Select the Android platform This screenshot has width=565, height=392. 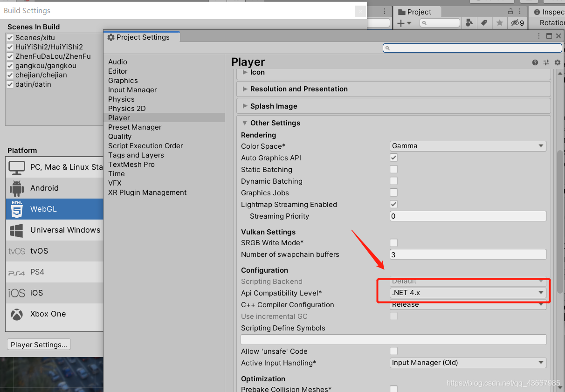coord(55,188)
